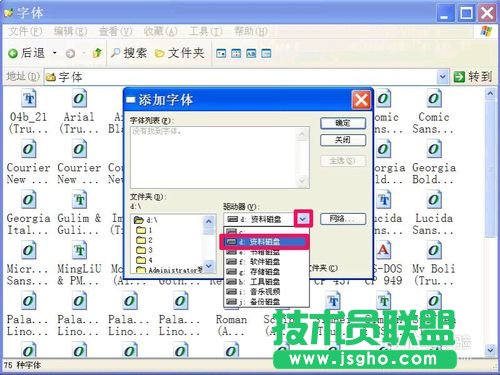Open Back button history dropdown arrow
500x375 pixels.
point(55,53)
